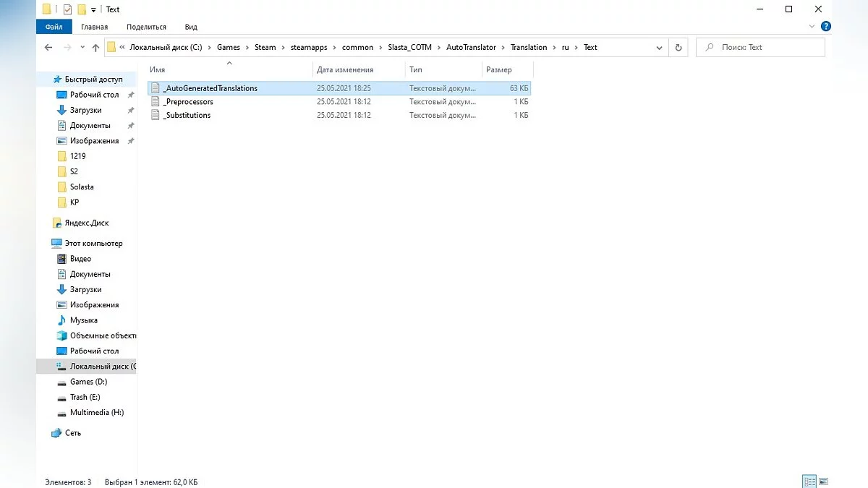Open Быстрый доступ in navigation pane
The image size is (868, 488).
(93, 80)
